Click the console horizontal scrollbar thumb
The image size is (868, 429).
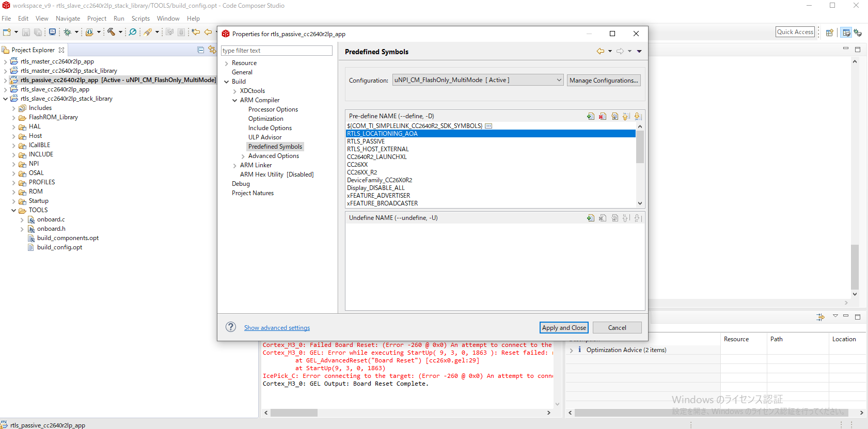click(294, 412)
